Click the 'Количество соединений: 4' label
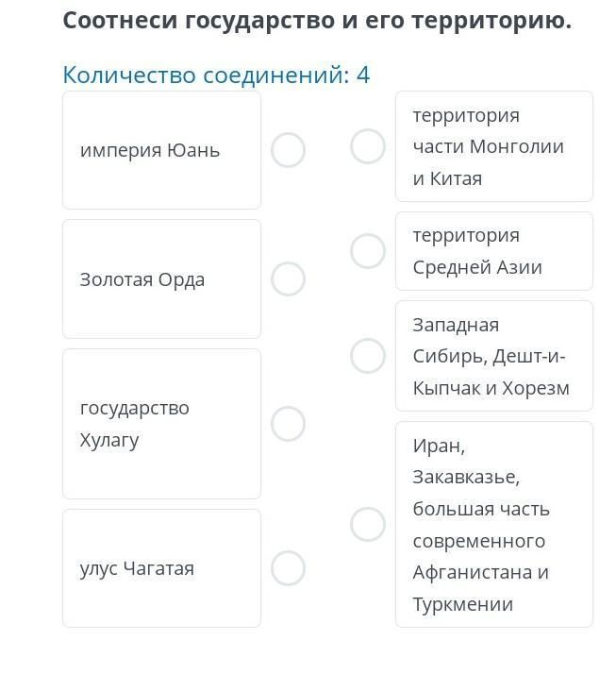The height and width of the screenshot is (674, 616). click(x=216, y=75)
